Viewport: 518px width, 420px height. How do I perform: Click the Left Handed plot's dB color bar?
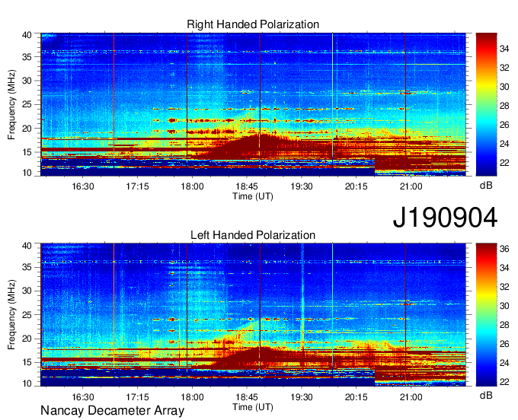pyautogui.click(x=486, y=315)
